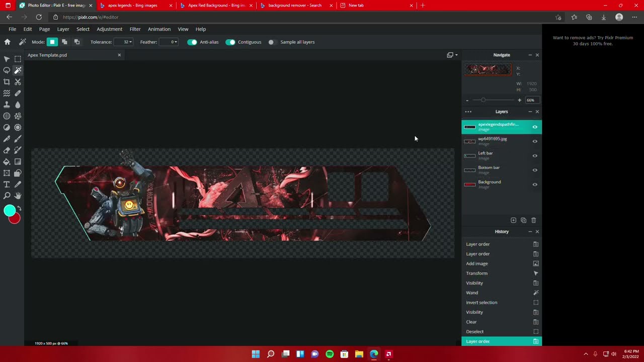Click the Navigate zoom slider handle
This screenshot has height=362, width=644.
click(x=483, y=100)
